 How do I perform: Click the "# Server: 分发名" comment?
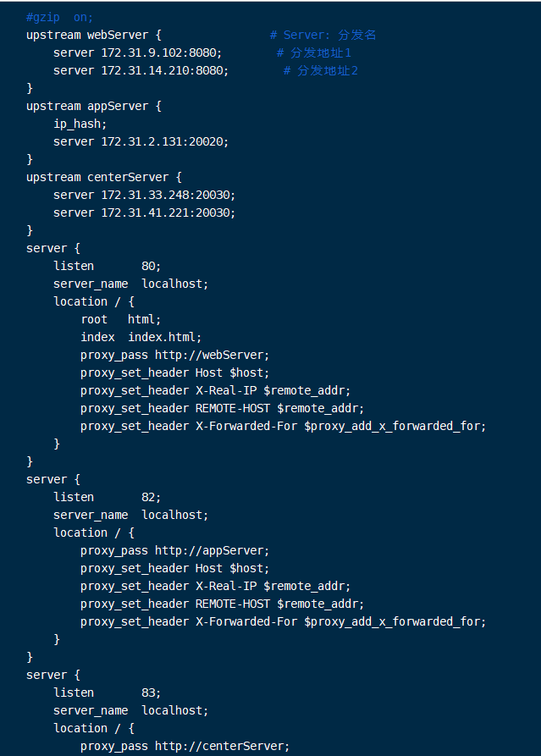click(323, 35)
